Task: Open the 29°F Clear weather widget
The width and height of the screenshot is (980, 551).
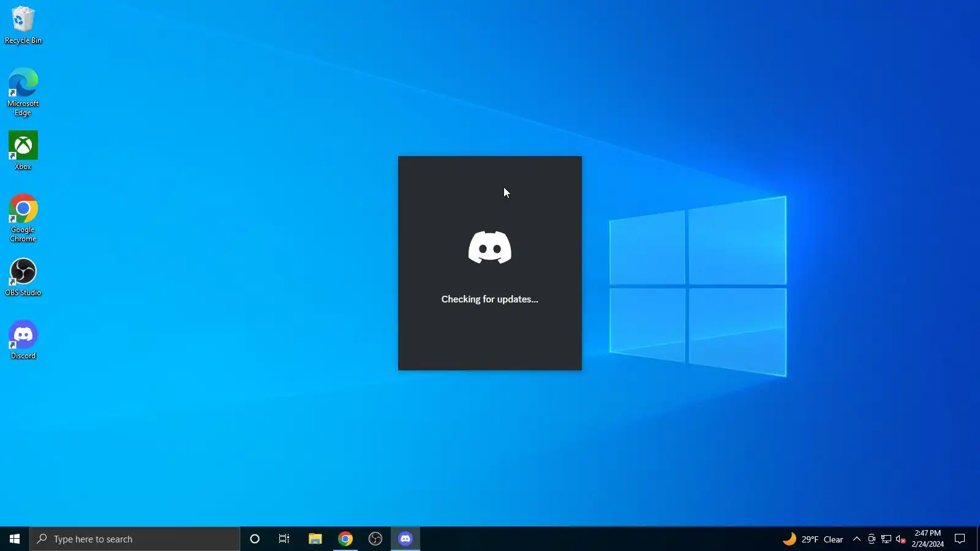Action: (813, 539)
